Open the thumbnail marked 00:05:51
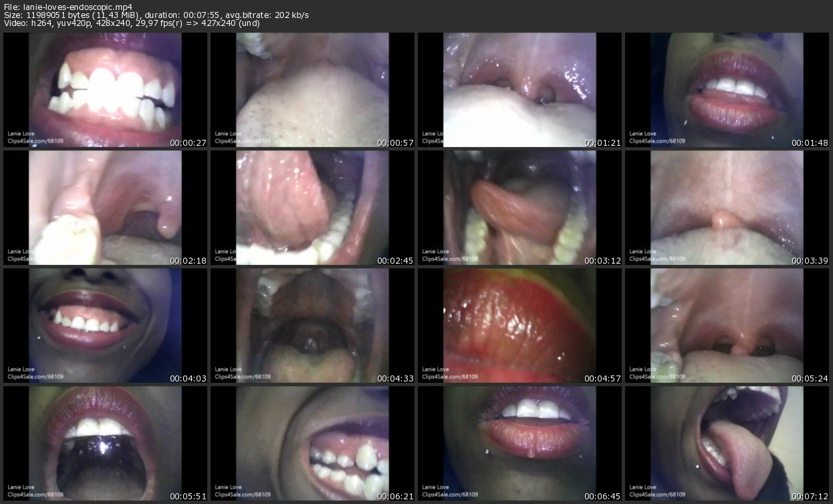The width and height of the screenshot is (833, 504). [105, 442]
